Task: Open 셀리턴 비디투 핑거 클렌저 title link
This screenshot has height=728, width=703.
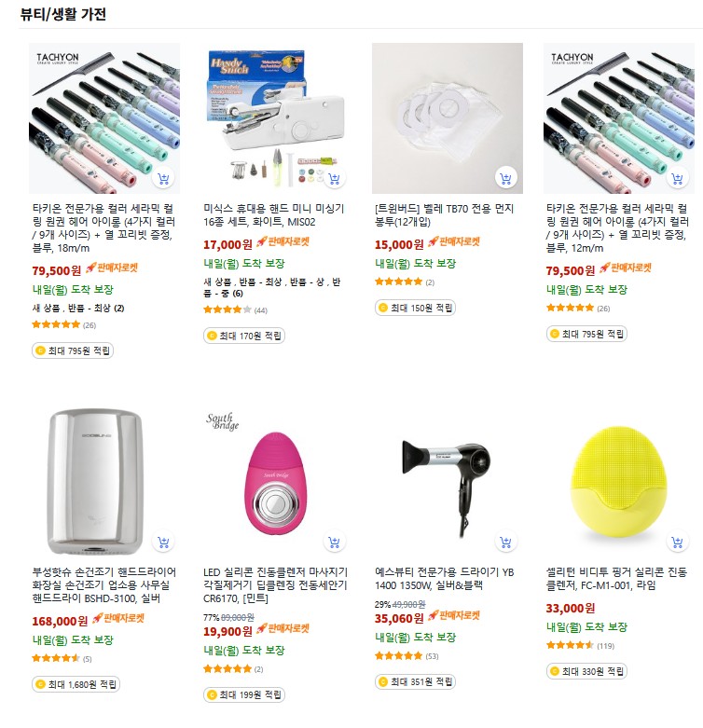Action: (616, 579)
